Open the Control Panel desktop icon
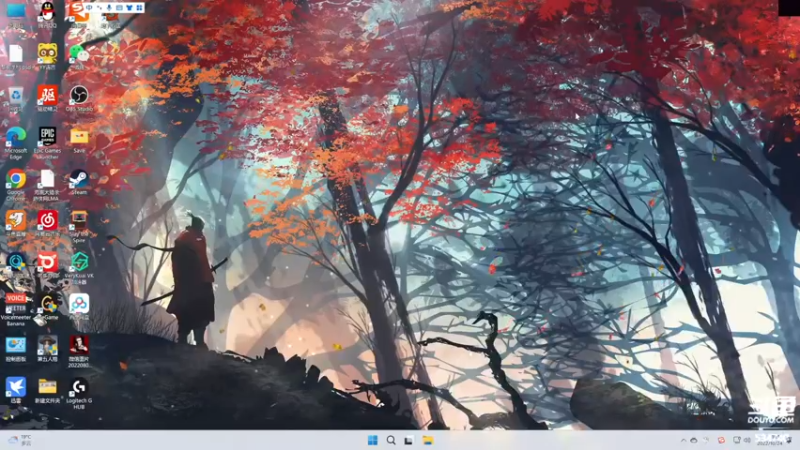 tap(16, 347)
